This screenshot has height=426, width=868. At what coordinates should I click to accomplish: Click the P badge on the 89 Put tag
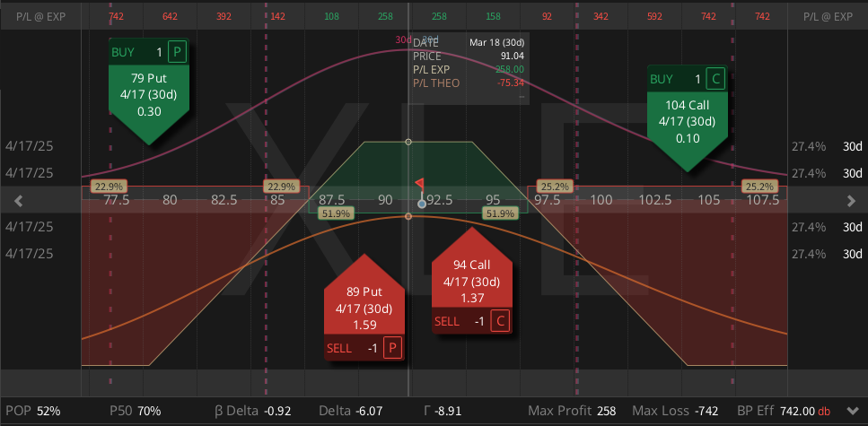(x=392, y=348)
